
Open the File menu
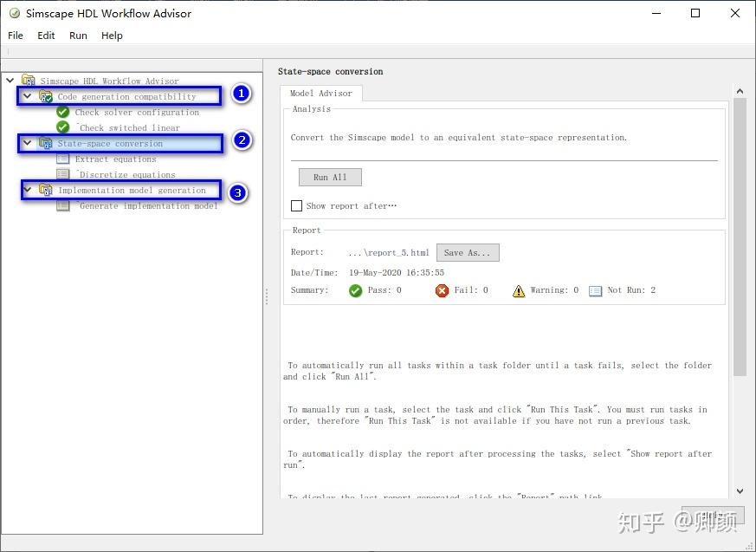[x=16, y=36]
